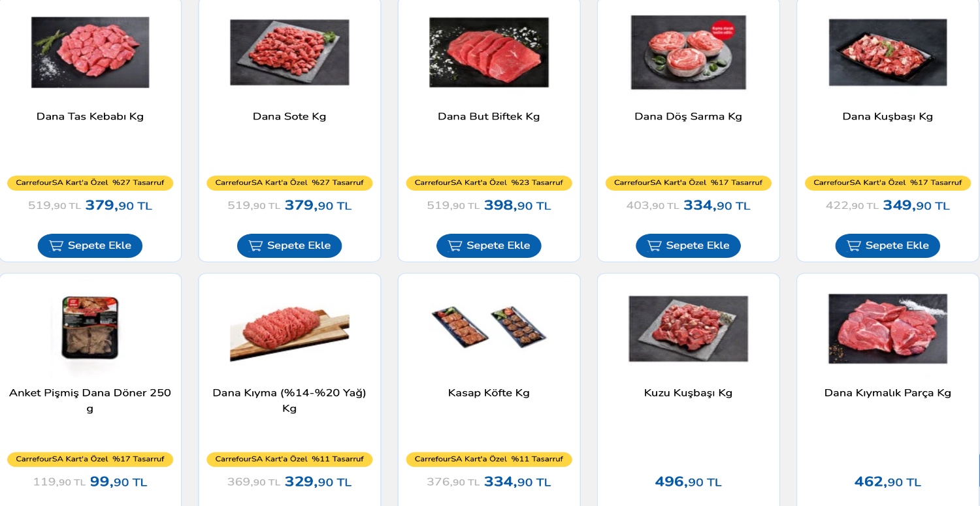Open the Dana Döş Sarma product image
This screenshot has height=506, width=980.
click(688, 52)
